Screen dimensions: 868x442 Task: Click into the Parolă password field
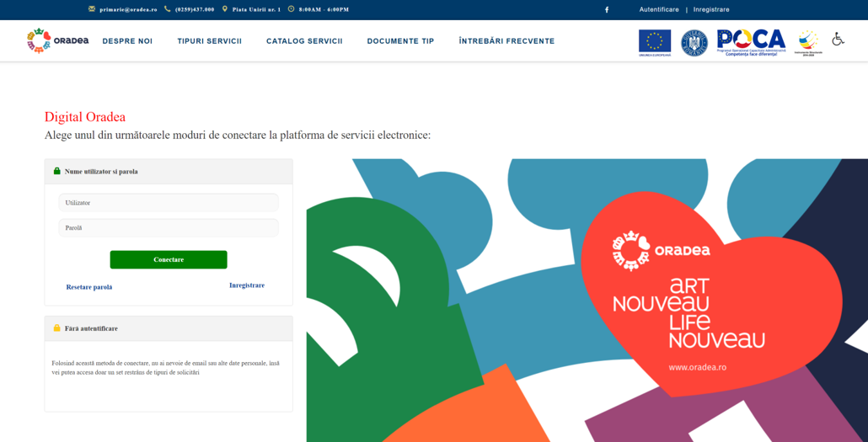(169, 228)
